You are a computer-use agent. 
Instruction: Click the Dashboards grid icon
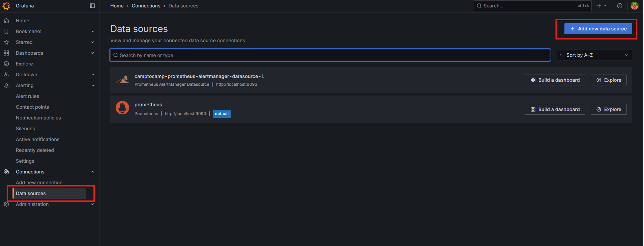pos(6,53)
